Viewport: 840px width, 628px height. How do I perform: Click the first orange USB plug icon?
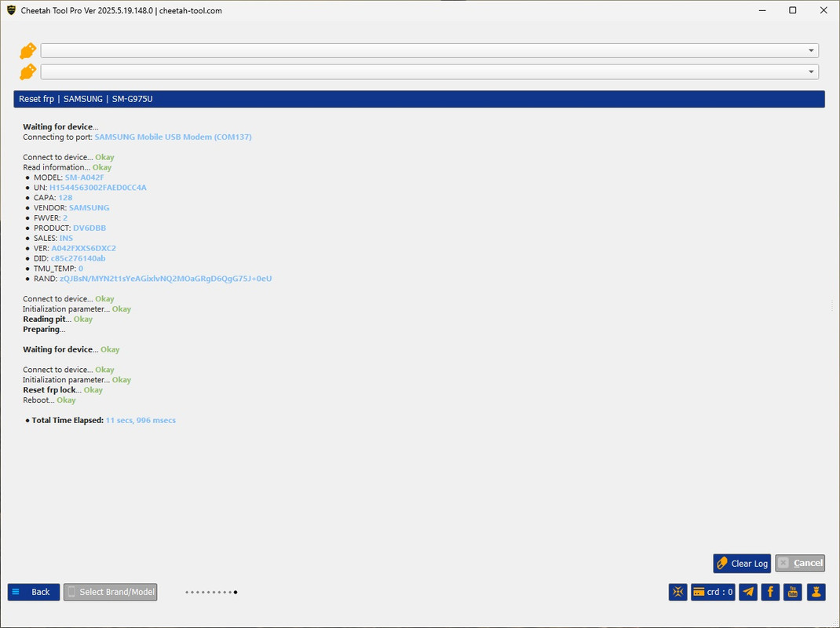27,51
